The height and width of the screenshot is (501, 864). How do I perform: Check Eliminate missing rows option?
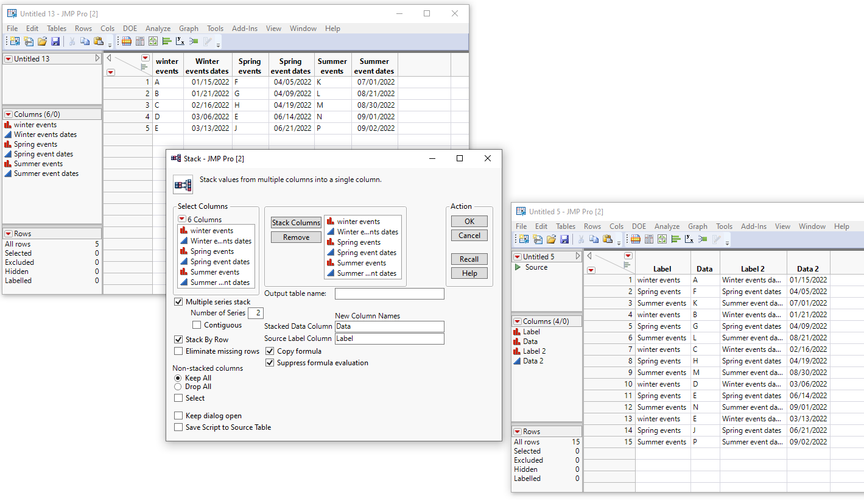pyautogui.click(x=179, y=351)
